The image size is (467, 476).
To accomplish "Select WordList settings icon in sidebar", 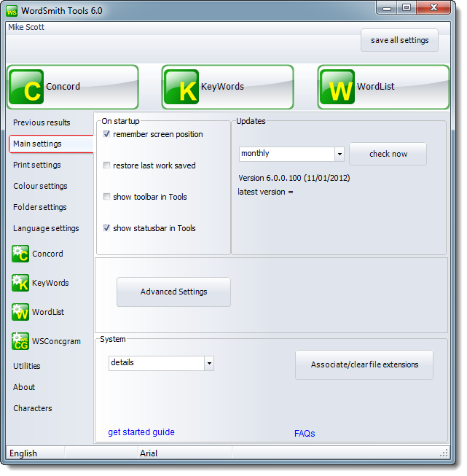I will tap(20, 312).
